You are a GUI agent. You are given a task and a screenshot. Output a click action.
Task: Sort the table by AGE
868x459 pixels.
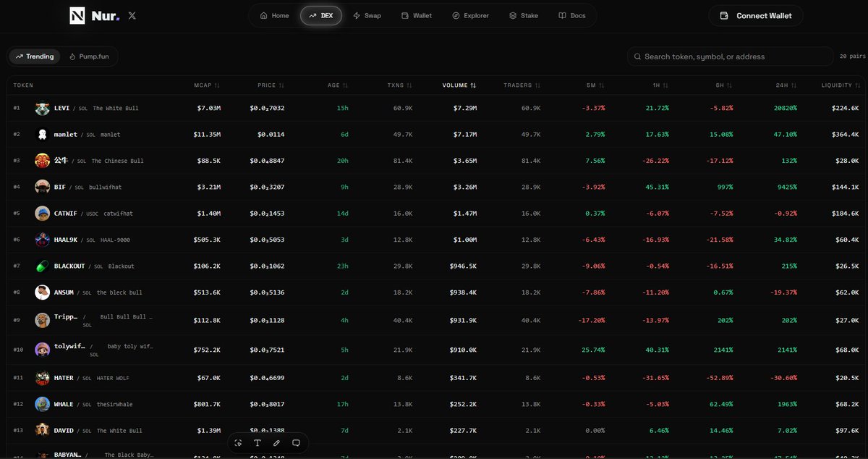[338, 85]
